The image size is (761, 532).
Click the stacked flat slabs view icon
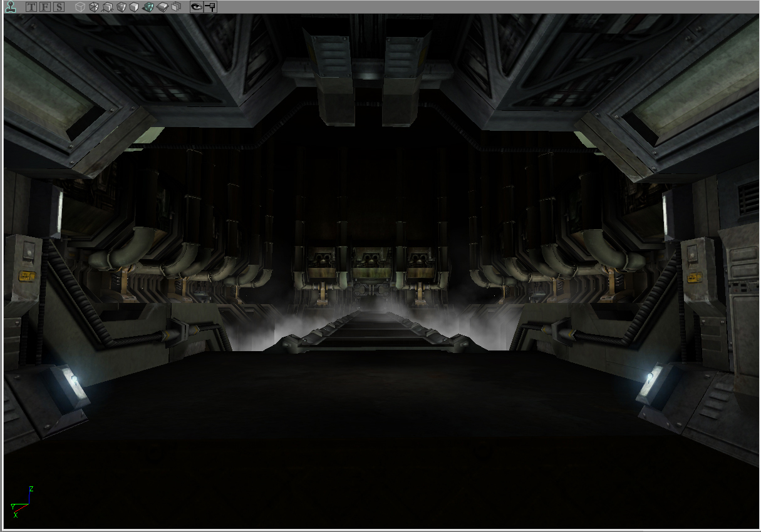coord(162,7)
